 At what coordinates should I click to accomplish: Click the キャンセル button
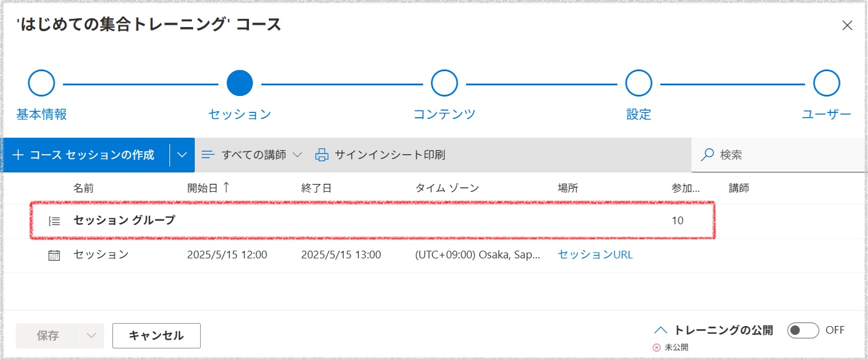coord(157,335)
